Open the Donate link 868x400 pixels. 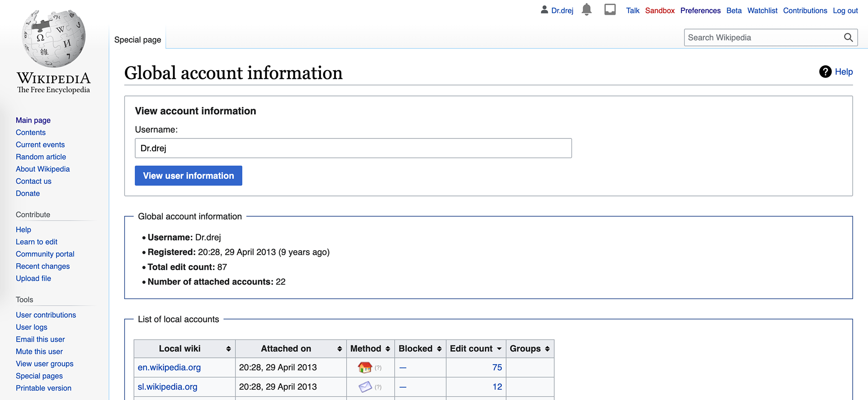pos(28,194)
